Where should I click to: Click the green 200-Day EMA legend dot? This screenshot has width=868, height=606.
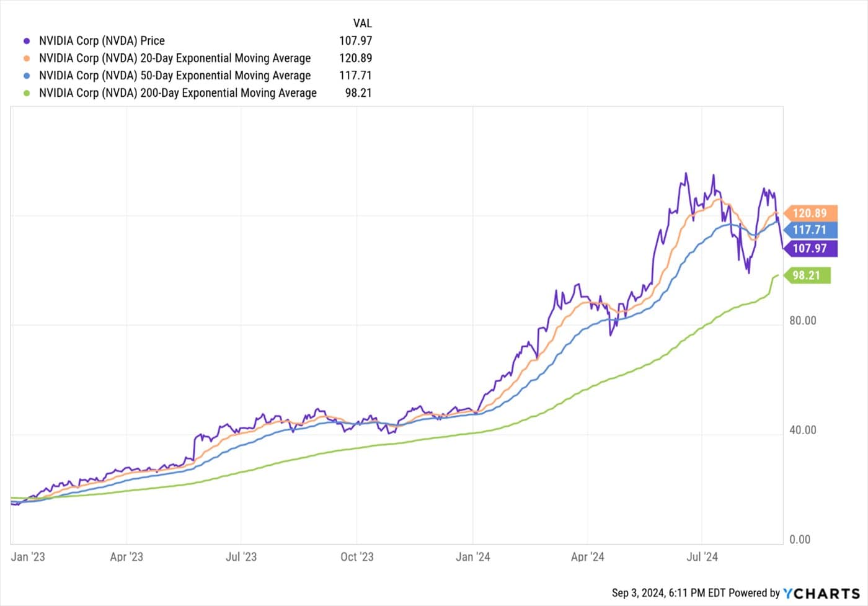(27, 93)
